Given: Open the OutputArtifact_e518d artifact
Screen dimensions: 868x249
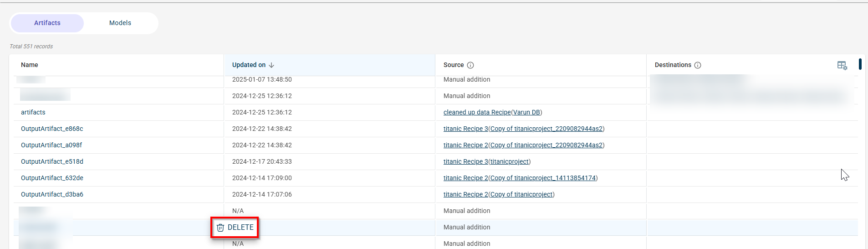Looking at the screenshot, I should point(52,161).
